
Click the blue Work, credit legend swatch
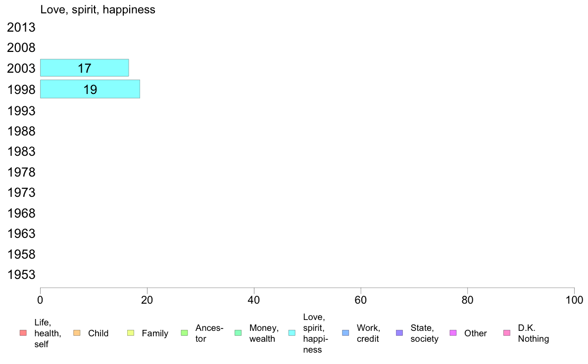pos(345,333)
